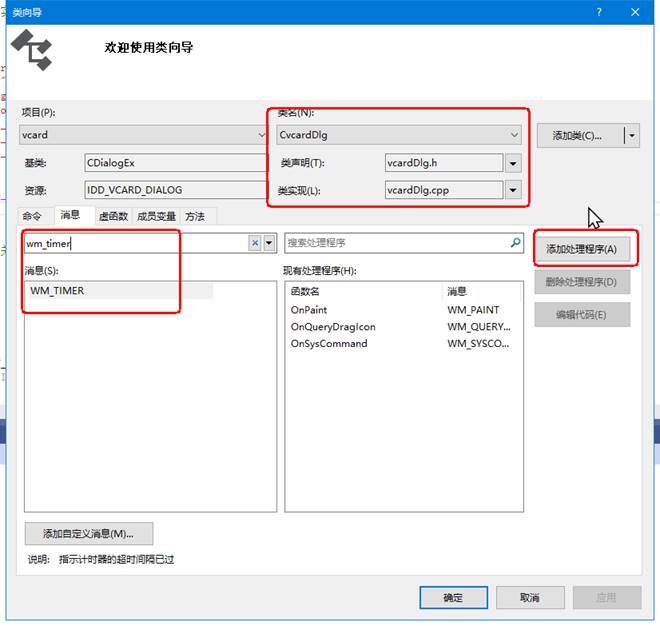Expand the 添加类 split button arrow
This screenshot has height=626, width=660.
631,135
